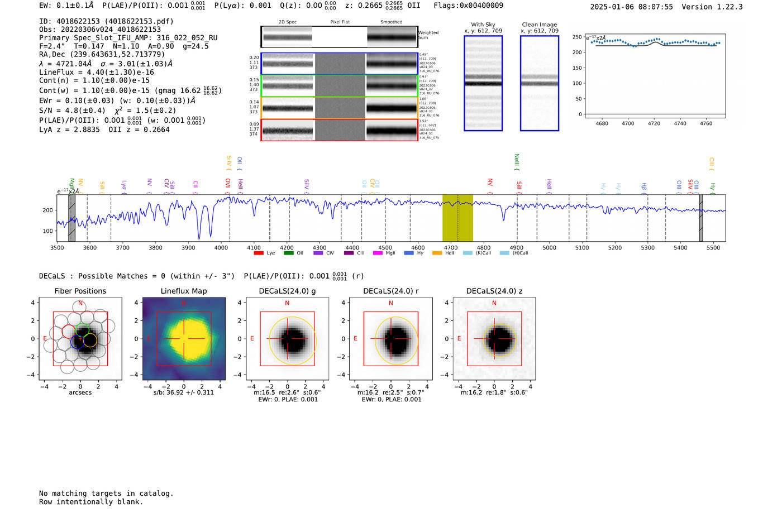Image resolution: width=782 pixels, height=532 pixels.
Task: Click the red Lyα legend swatch
Action: tap(258, 253)
